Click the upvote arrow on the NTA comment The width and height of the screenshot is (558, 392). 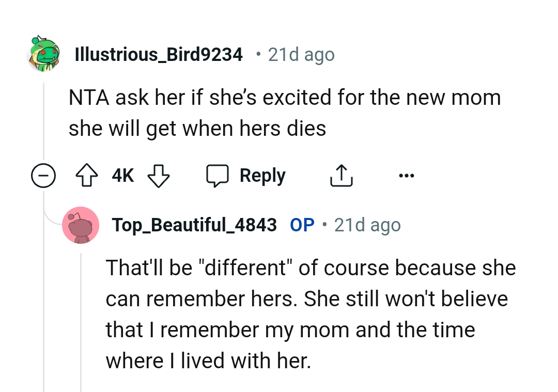click(86, 175)
